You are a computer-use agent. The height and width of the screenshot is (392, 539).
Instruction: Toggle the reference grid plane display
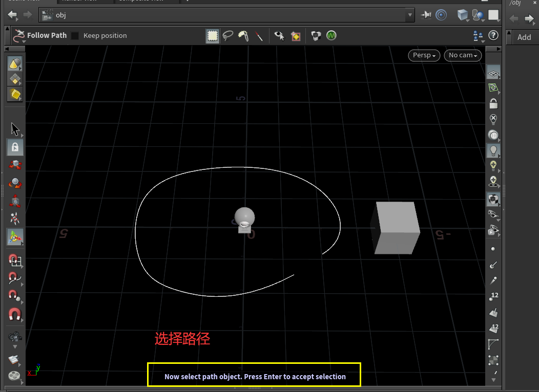[493, 73]
